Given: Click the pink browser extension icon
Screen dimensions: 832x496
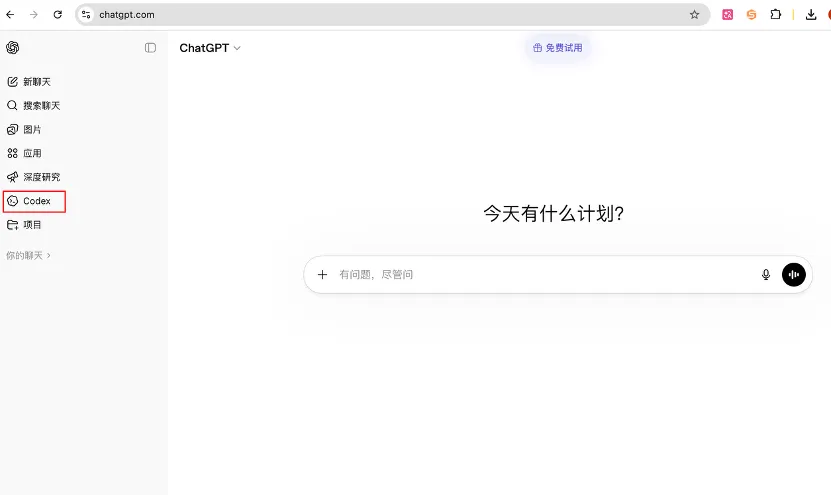Looking at the screenshot, I should tap(727, 15).
